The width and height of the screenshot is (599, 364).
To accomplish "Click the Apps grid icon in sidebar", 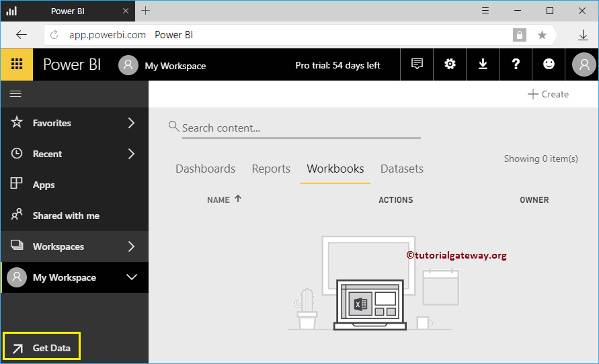I will click(16, 184).
